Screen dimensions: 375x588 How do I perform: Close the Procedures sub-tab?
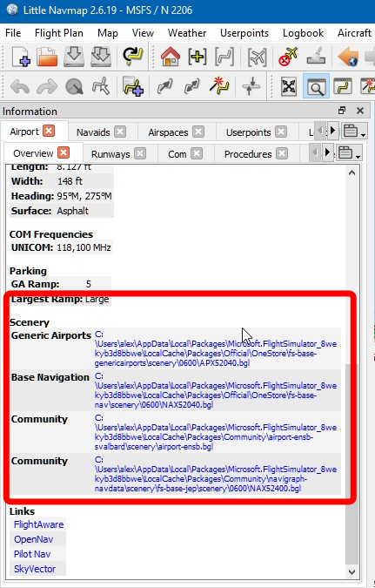pos(282,153)
